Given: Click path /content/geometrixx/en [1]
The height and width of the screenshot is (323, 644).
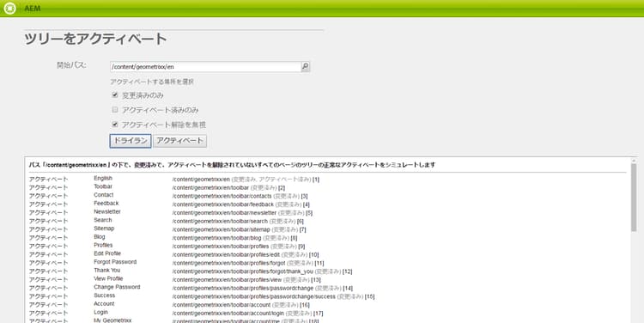Looking at the screenshot, I should coord(246,180).
